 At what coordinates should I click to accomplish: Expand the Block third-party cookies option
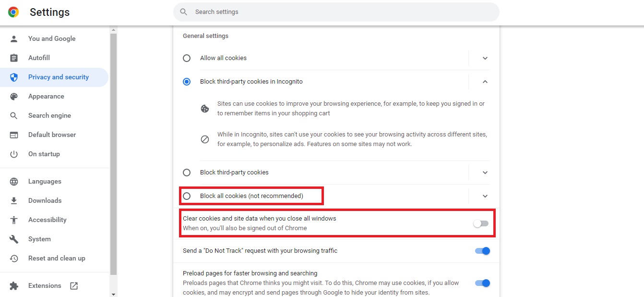485,172
